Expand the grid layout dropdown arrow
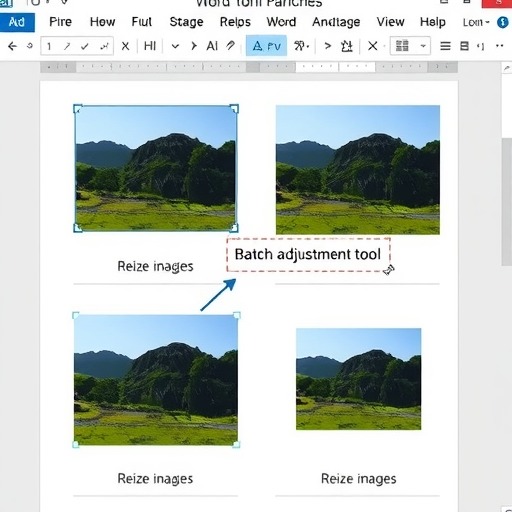The height and width of the screenshot is (512, 512). tap(423, 46)
